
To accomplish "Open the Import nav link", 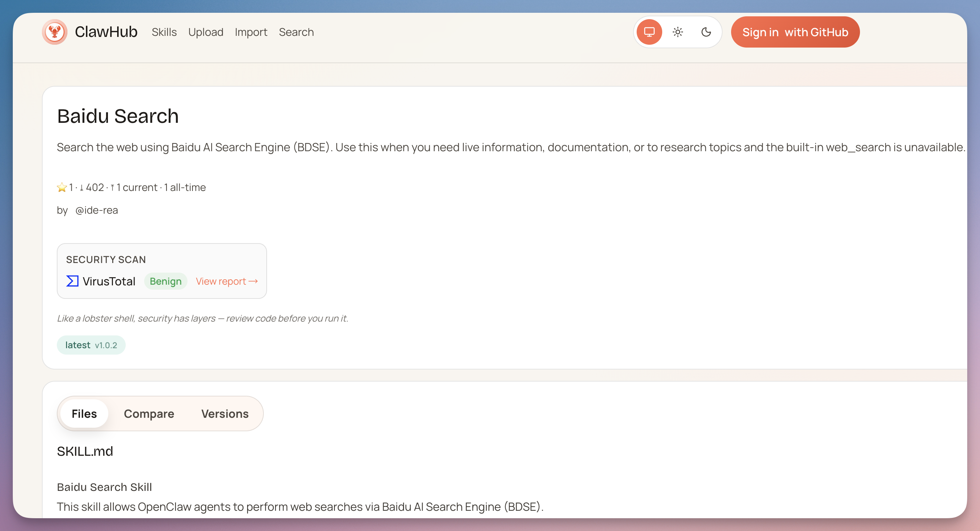I will [x=251, y=32].
